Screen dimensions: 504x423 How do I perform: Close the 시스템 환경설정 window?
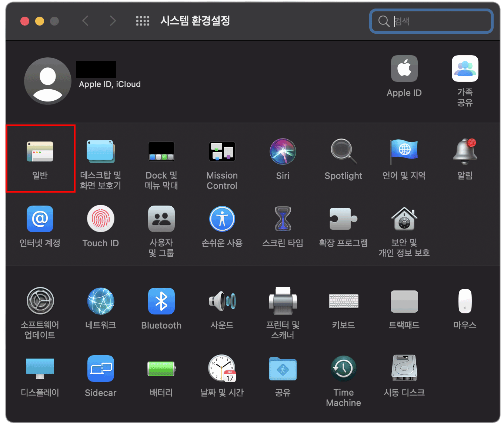(x=25, y=21)
